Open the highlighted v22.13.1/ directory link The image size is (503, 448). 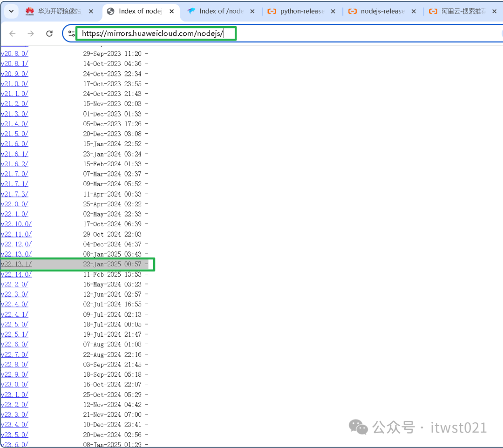[16, 264]
